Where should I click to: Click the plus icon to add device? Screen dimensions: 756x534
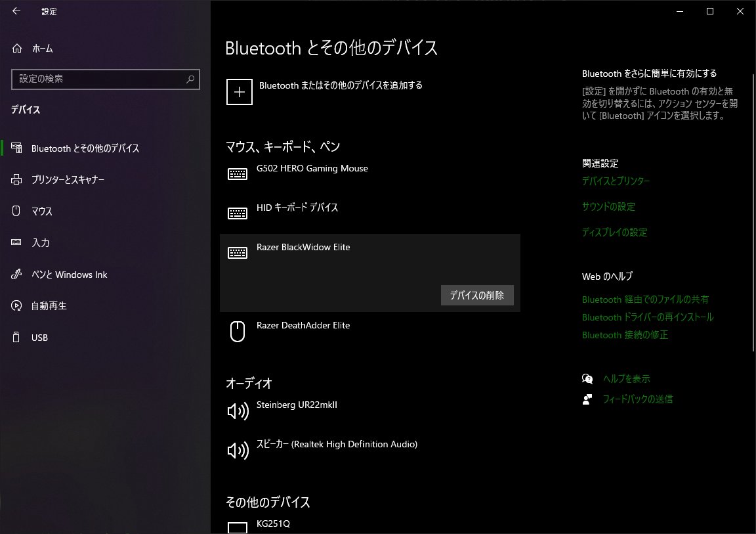[239, 92]
